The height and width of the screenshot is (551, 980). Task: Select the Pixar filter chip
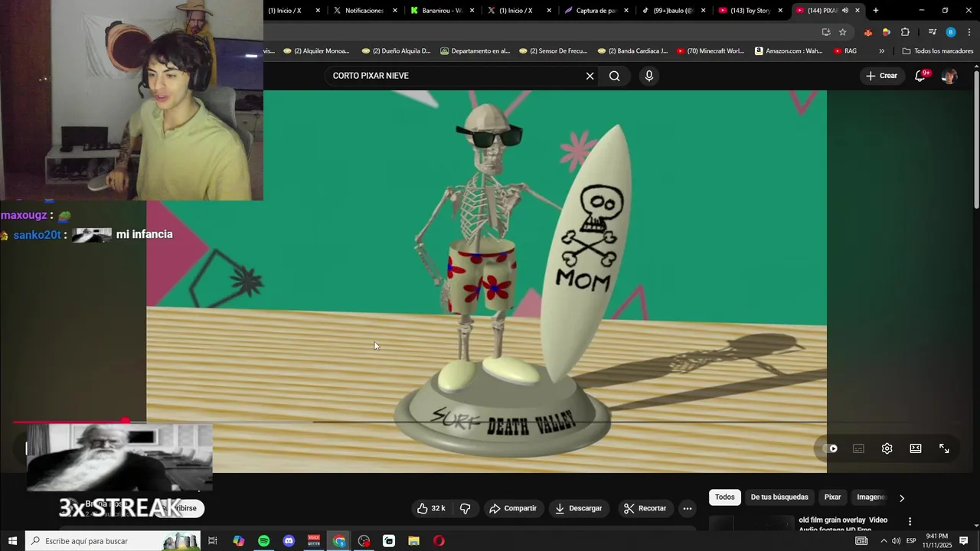point(832,497)
